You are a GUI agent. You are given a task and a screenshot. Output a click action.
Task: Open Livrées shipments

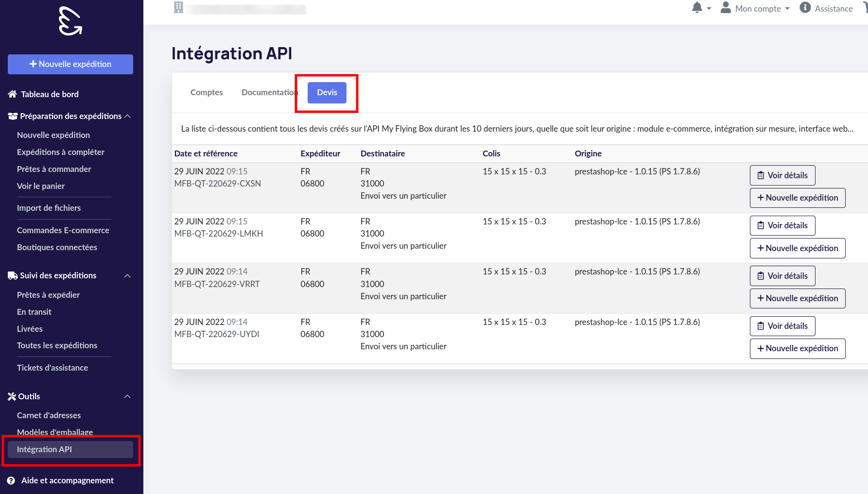pyautogui.click(x=30, y=329)
